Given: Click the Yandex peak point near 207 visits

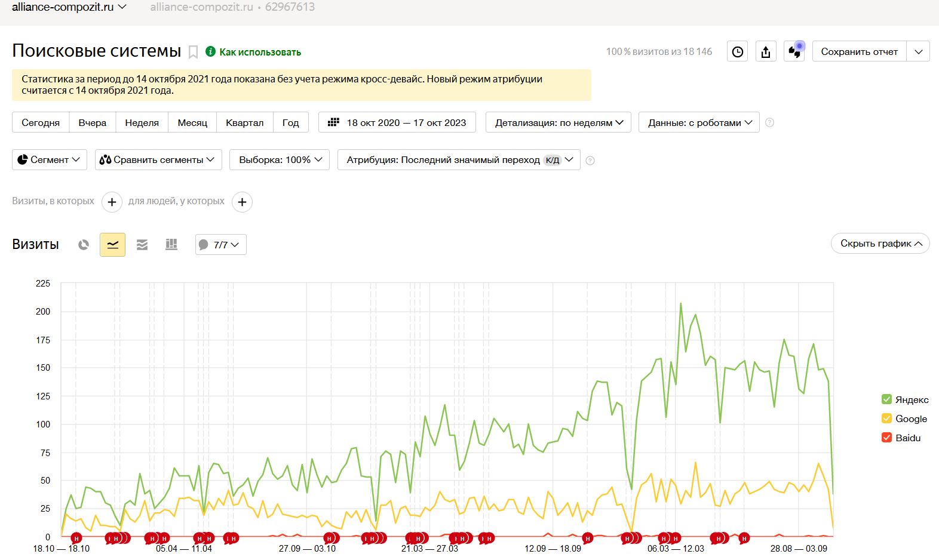Looking at the screenshot, I should [680, 303].
